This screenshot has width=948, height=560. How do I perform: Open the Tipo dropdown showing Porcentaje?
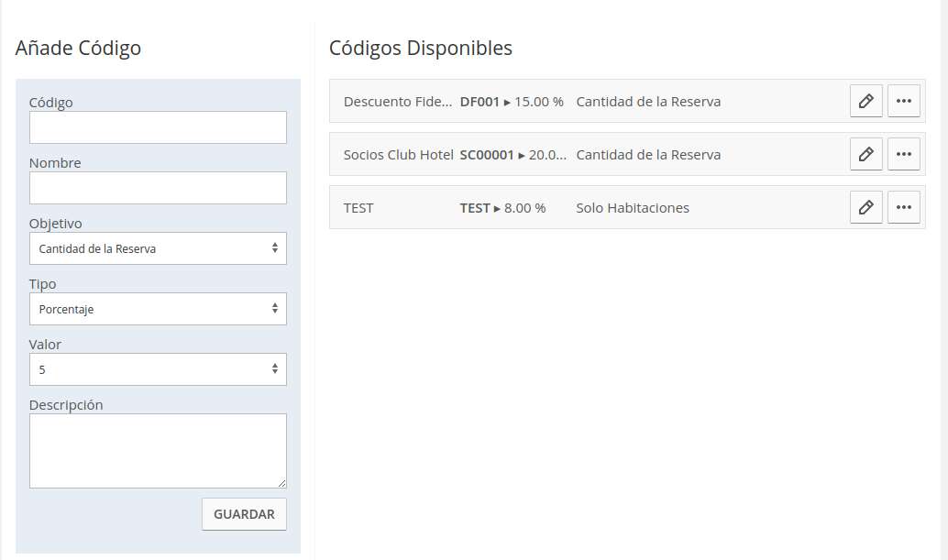(158, 309)
